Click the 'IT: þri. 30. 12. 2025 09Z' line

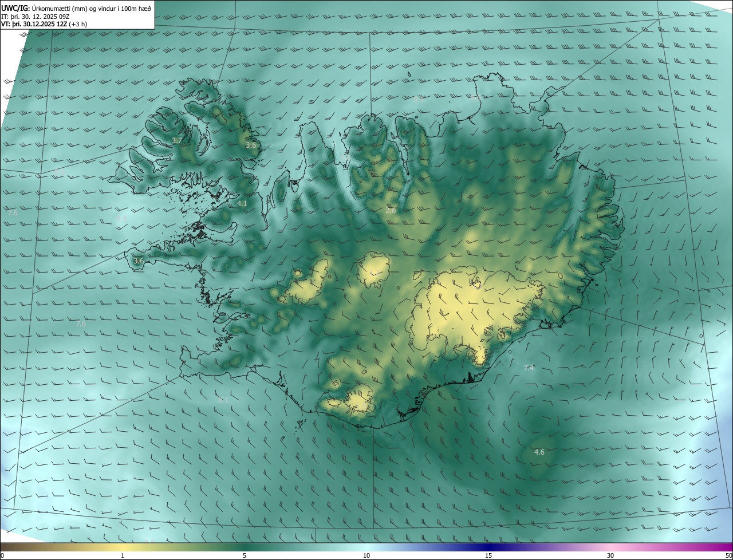click(37, 17)
